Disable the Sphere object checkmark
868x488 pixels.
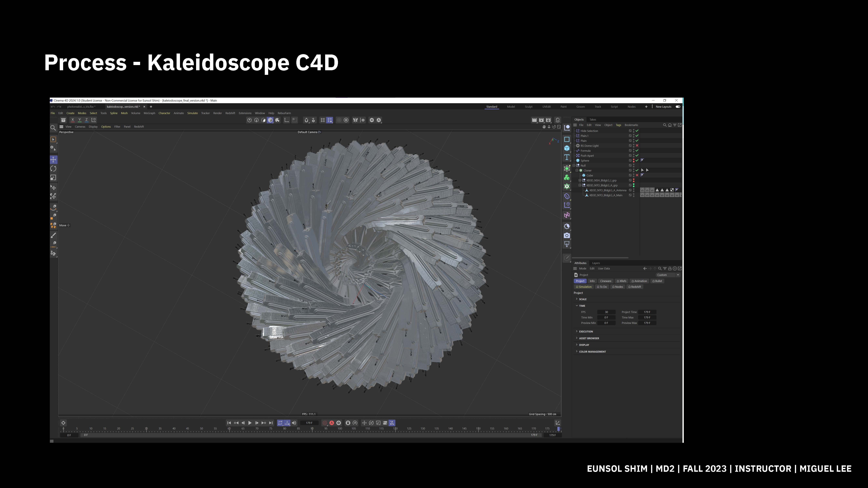(637, 161)
